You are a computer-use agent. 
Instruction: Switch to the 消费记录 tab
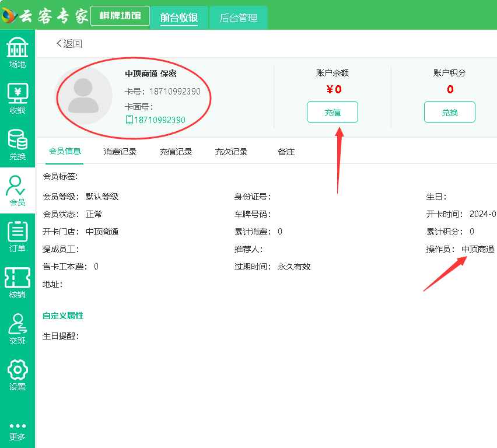point(120,152)
